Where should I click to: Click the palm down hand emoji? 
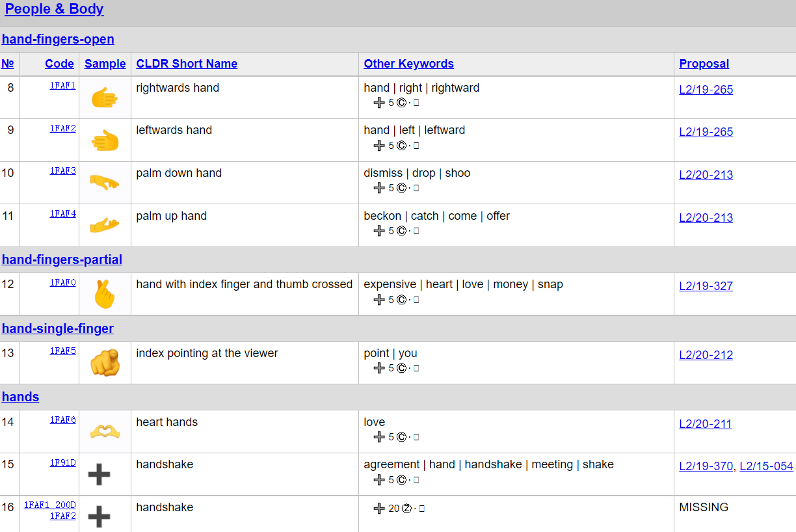104,182
